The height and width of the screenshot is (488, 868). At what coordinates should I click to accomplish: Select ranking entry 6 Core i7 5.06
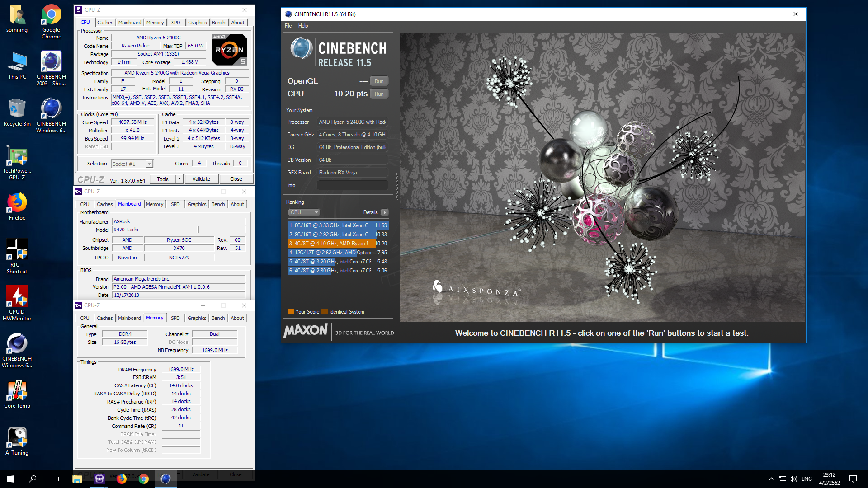(x=338, y=271)
